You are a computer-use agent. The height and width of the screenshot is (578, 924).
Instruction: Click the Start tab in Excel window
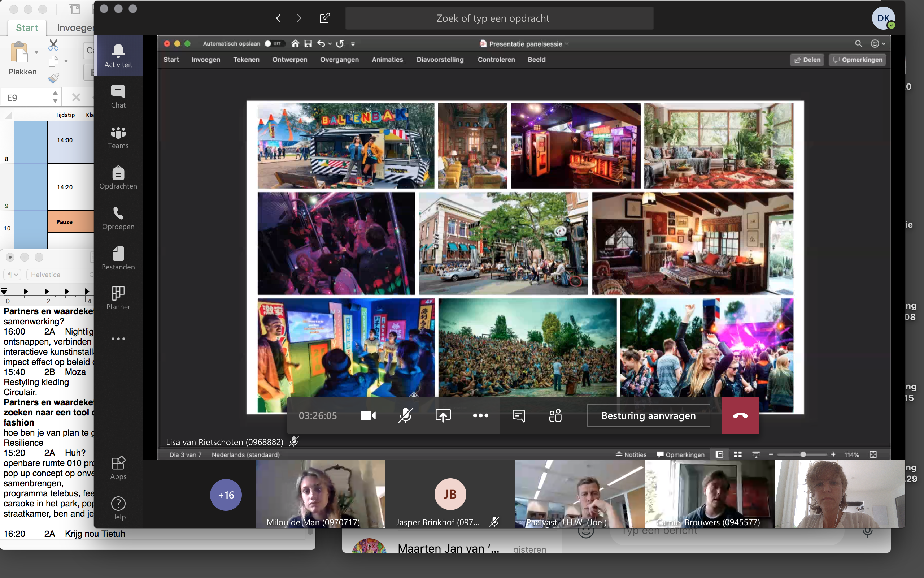(x=27, y=27)
